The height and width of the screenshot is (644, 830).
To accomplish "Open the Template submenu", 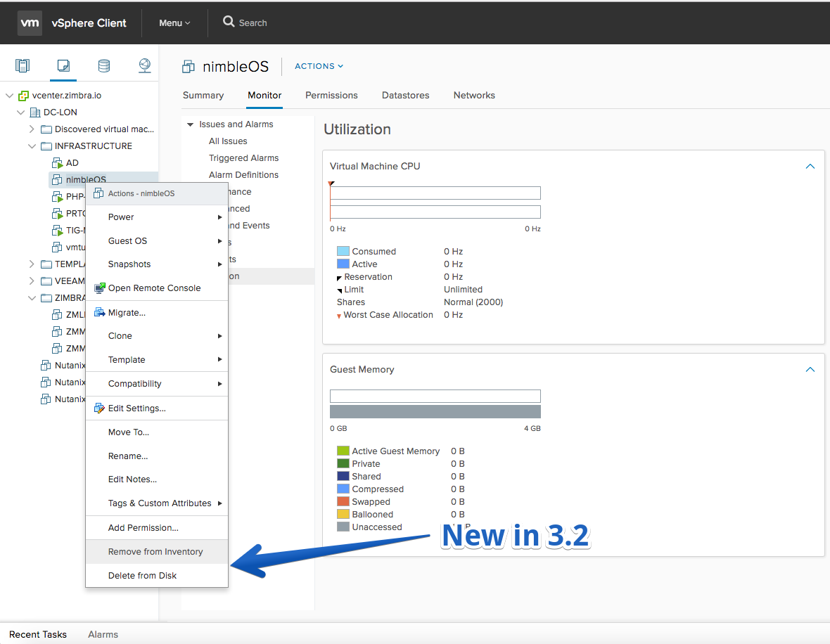I will tap(157, 360).
